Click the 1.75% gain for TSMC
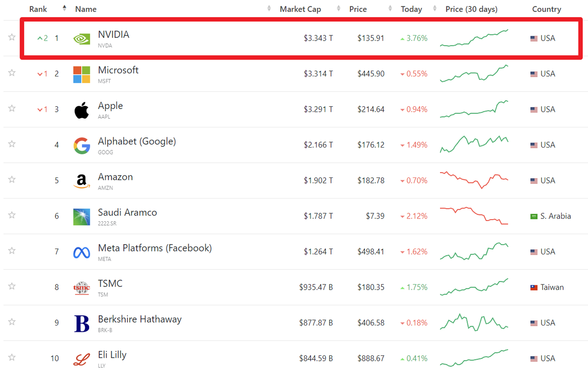The width and height of the screenshot is (588, 376). (x=414, y=287)
